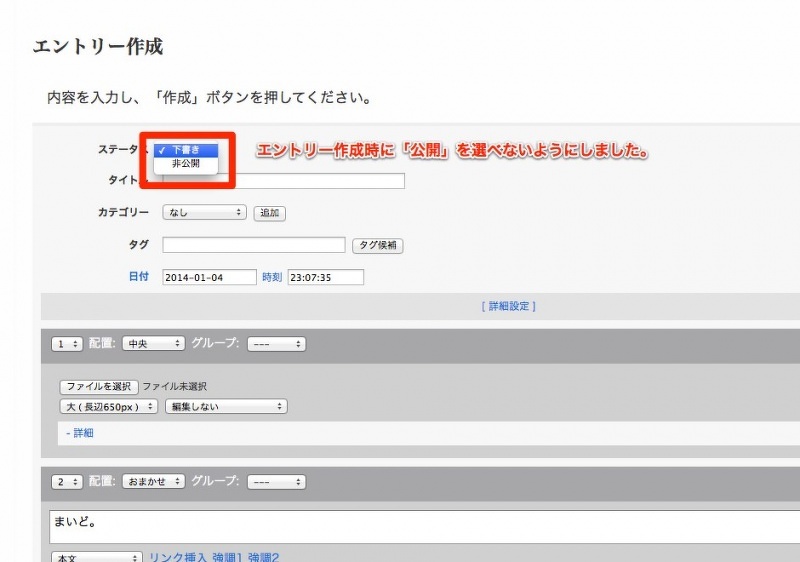Open 配置 dropdown set to おまかせ
Image resolution: width=800 pixels, height=562 pixels.
[x=153, y=481]
